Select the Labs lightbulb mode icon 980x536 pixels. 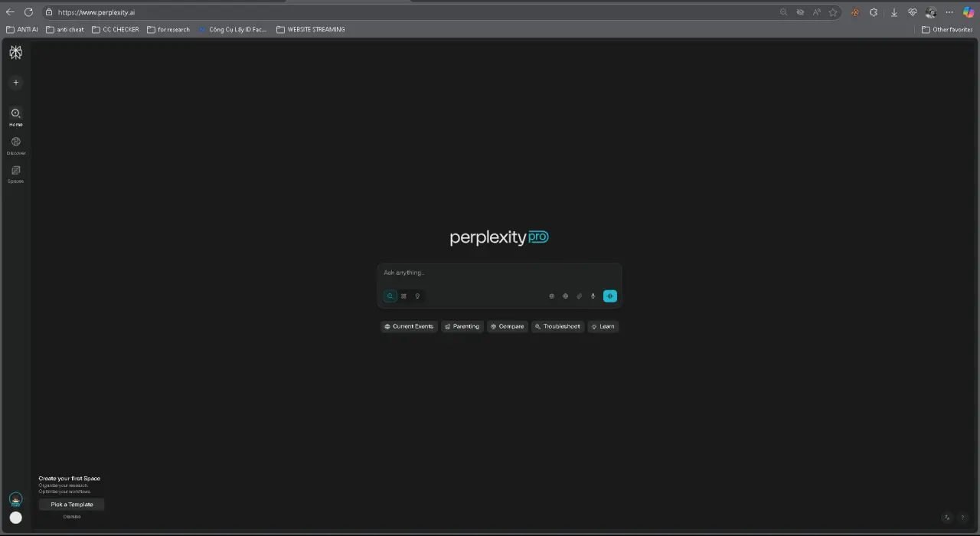[417, 296]
